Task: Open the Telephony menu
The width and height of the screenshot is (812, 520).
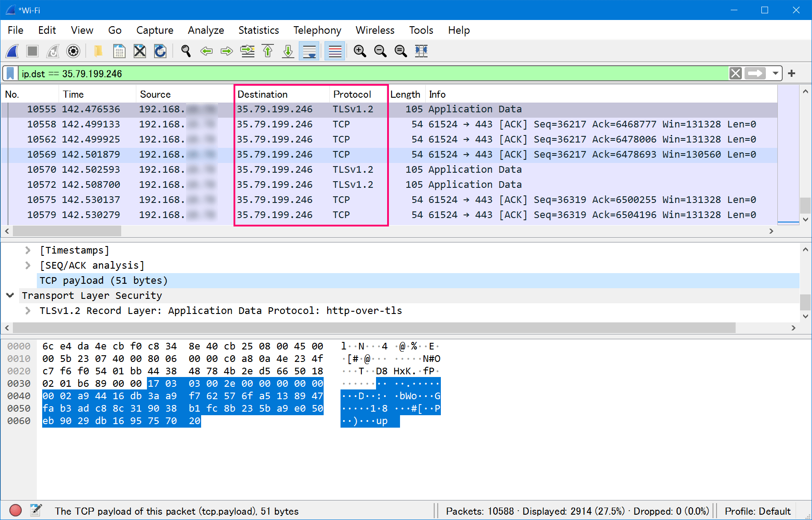Action: click(x=317, y=30)
